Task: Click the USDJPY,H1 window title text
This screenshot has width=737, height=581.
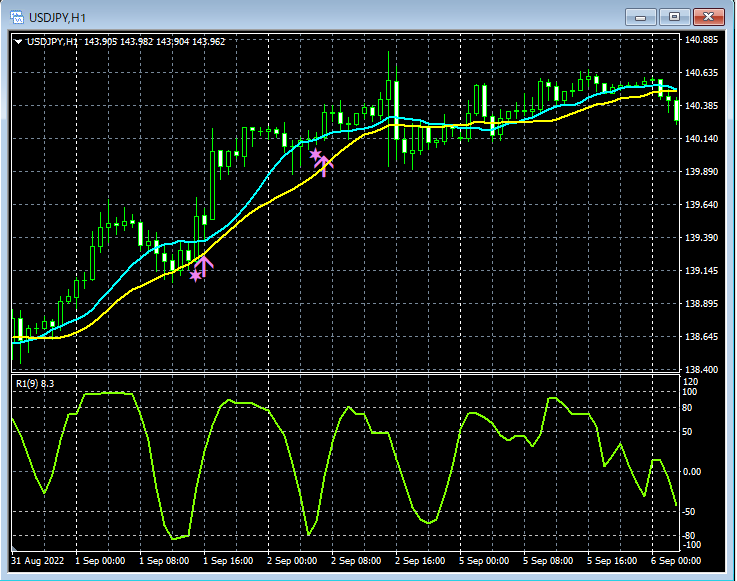Action: click(57, 18)
